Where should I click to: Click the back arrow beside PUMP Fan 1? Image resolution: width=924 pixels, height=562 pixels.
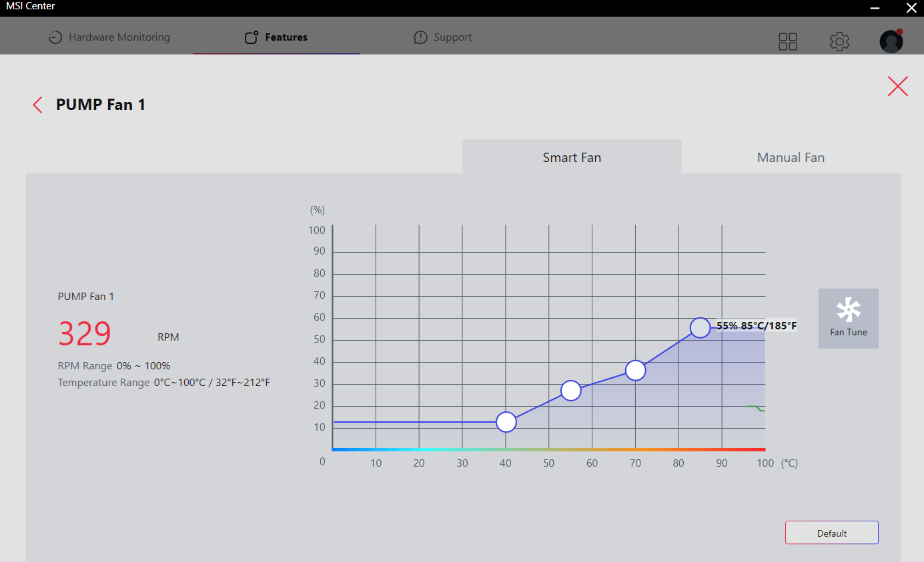click(x=37, y=105)
